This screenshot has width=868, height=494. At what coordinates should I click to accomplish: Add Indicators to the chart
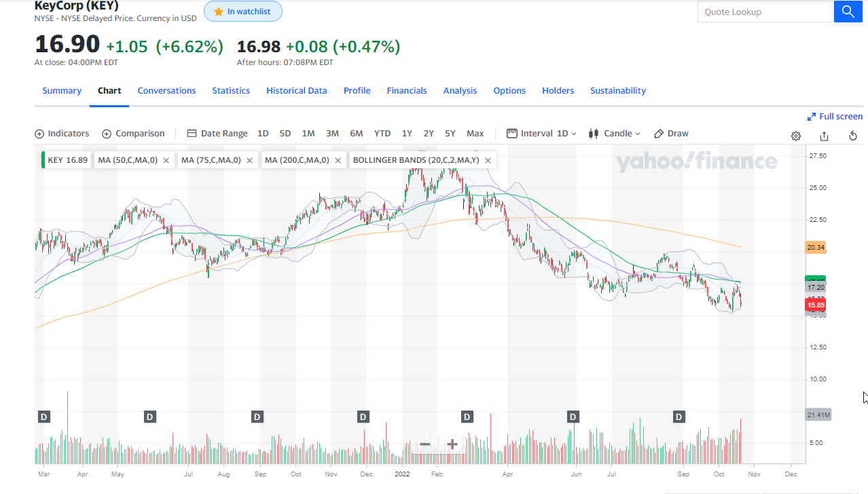point(62,134)
